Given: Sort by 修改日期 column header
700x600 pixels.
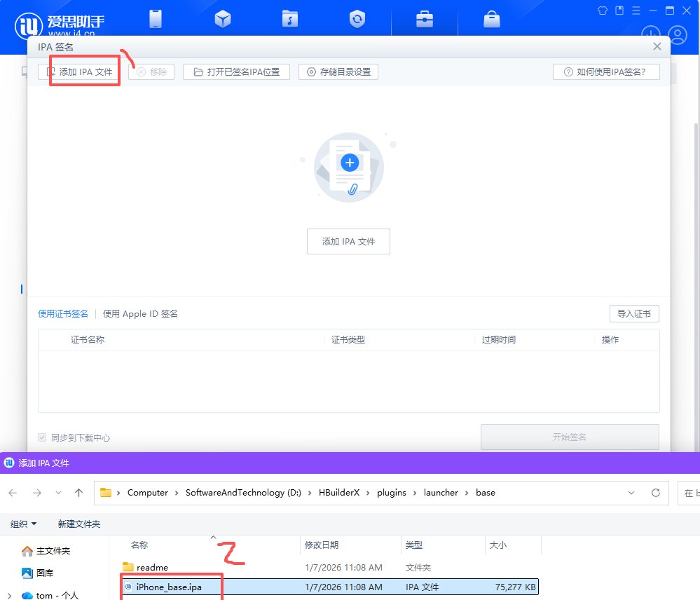Looking at the screenshot, I should pyautogui.click(x=322, y=545).
